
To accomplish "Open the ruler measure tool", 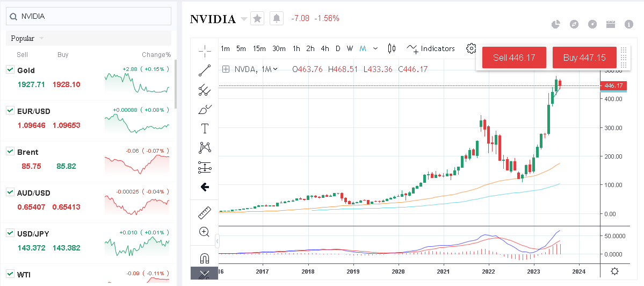I will (205, 213).
